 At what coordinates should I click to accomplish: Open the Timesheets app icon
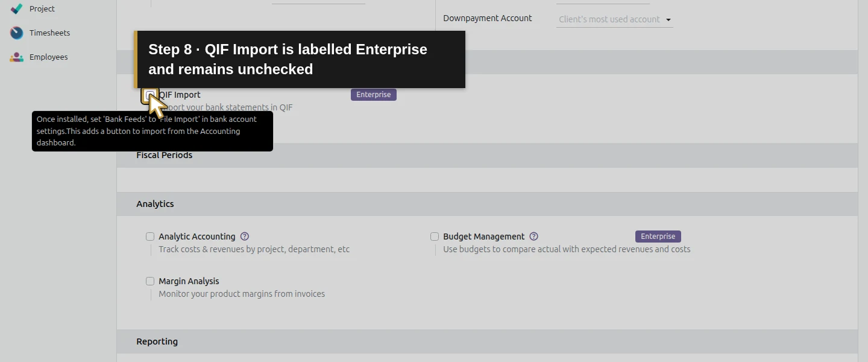coord(17,33)
